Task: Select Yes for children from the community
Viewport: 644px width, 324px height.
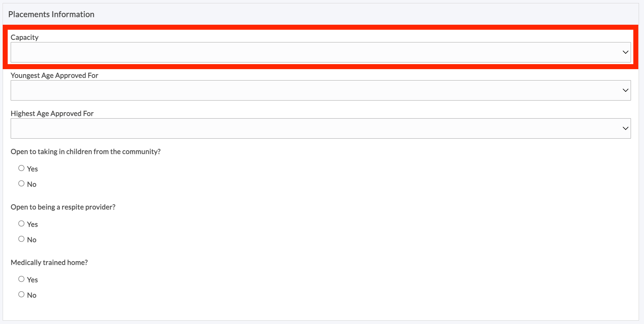Action: [x=21, y=168]
